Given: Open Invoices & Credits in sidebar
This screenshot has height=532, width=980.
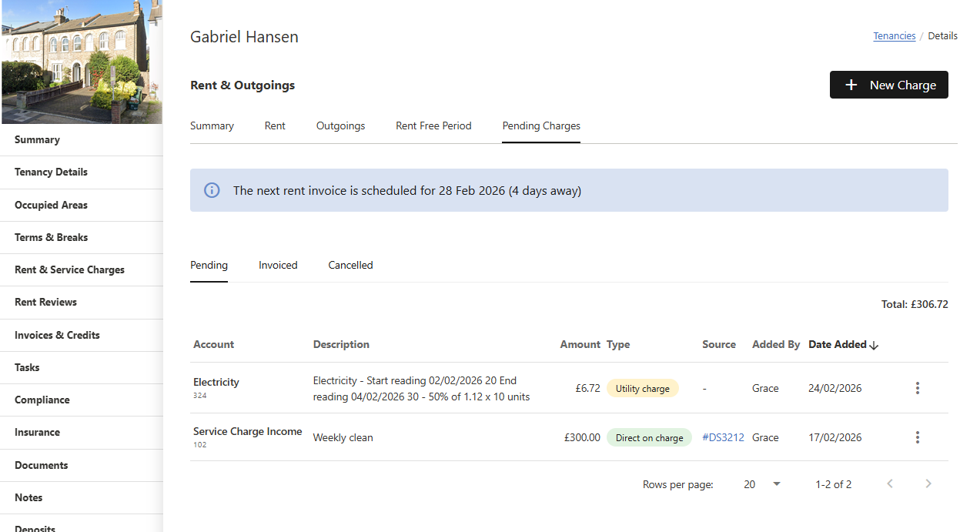Looking at the screenshot, I should 57,335.
